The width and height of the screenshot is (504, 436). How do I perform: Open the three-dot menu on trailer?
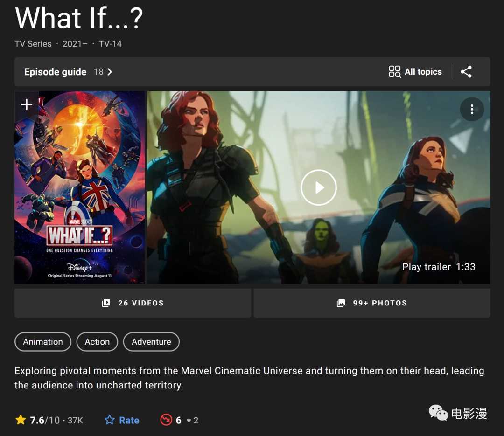tap(471, 109)
